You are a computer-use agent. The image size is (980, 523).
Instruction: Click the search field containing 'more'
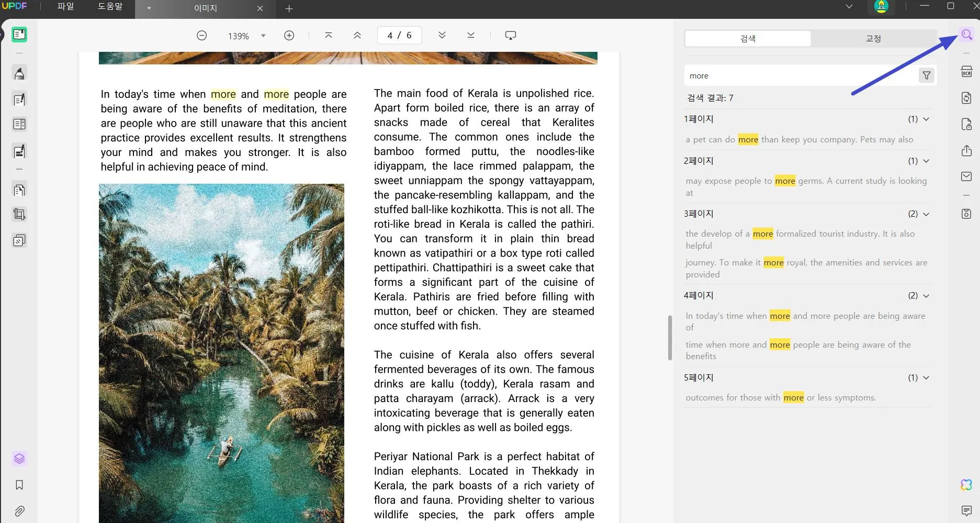point(801,76)
